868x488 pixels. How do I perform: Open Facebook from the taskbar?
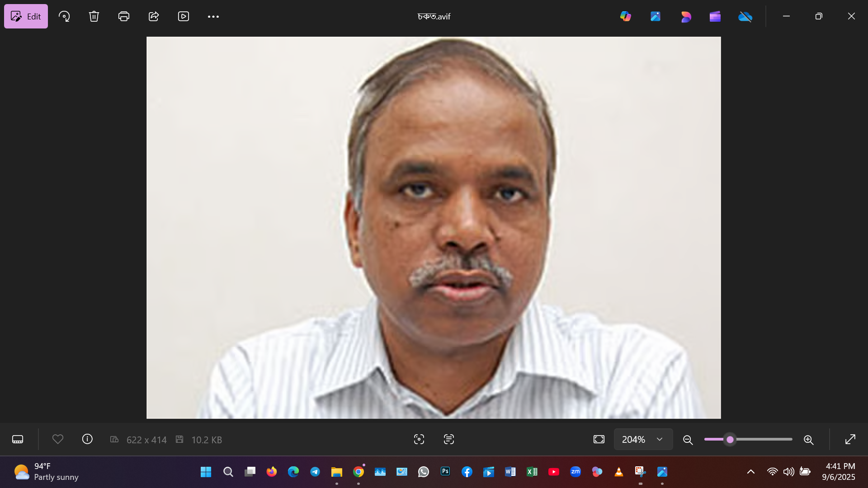pyautogui.click(x=467, y=472)
